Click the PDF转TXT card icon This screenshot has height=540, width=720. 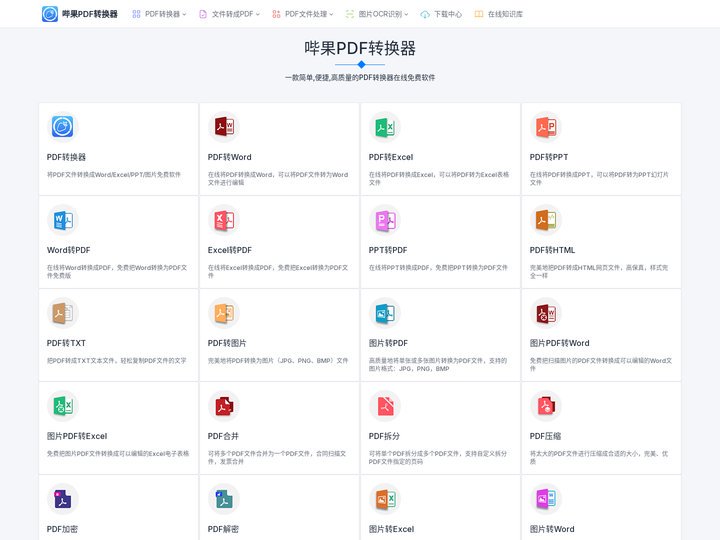[62, 313]
